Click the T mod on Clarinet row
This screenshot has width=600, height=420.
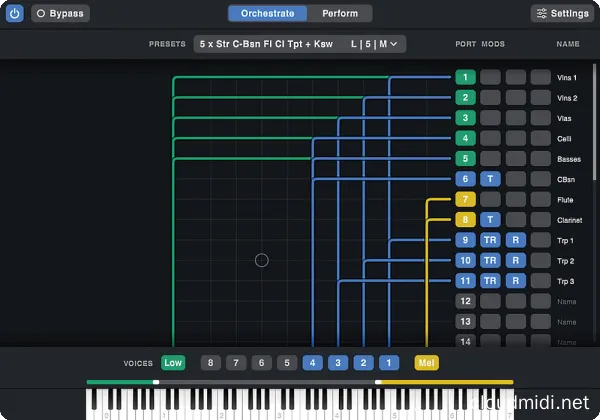pyautogui.click(x=490, y=220)
